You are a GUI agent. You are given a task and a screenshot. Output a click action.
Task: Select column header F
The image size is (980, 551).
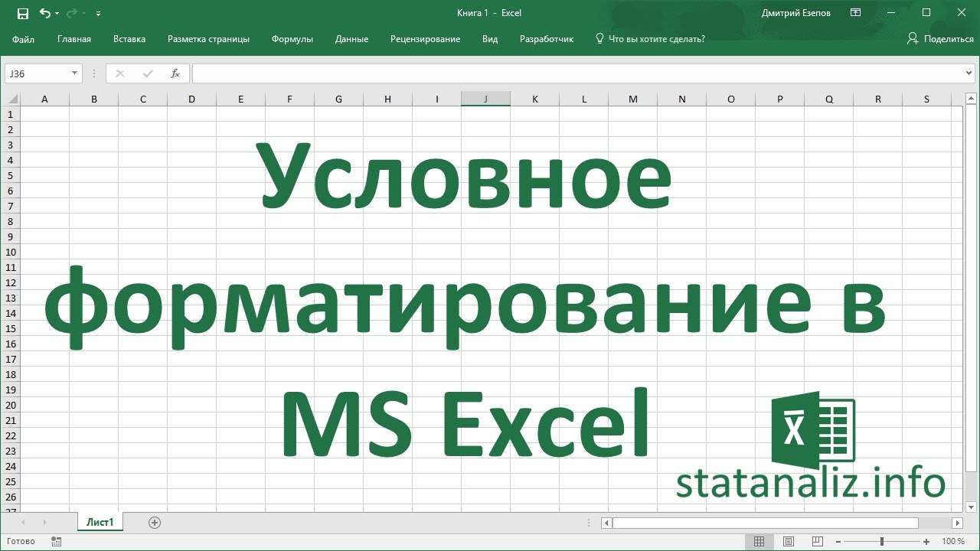[x=289, y=99]
